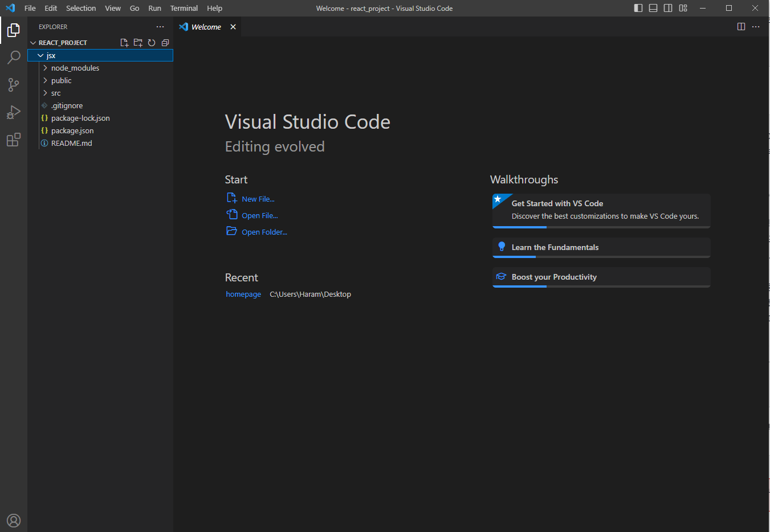The width and height of the screenshot is (770, 532).
Task: Click the package.json braces icon
Action: coord(44,130)
